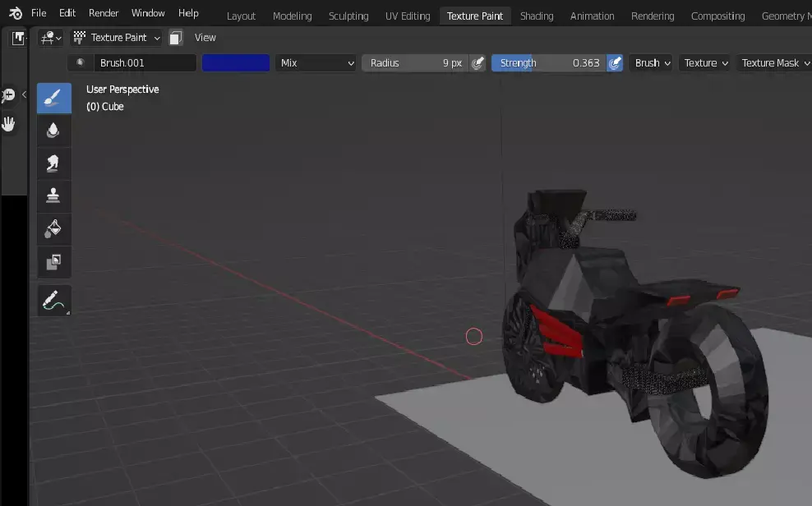This screenshot has width=812, height=506.
Task: Click the User Perspective label
Action: click(122, 89)
